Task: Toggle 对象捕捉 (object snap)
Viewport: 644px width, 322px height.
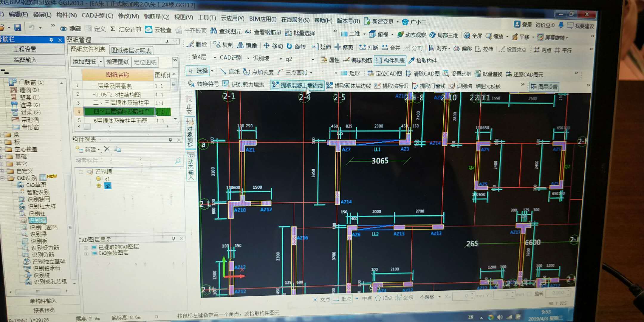Action: [x=190, y=133]
